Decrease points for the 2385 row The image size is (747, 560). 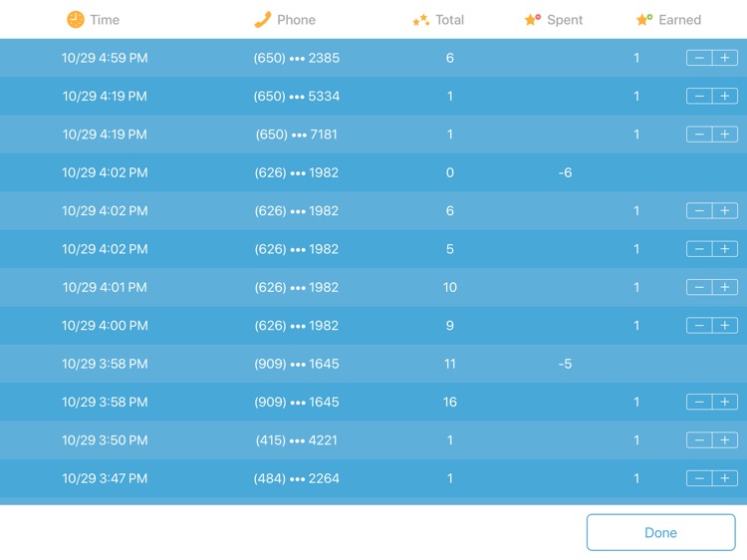coord(699,58)
